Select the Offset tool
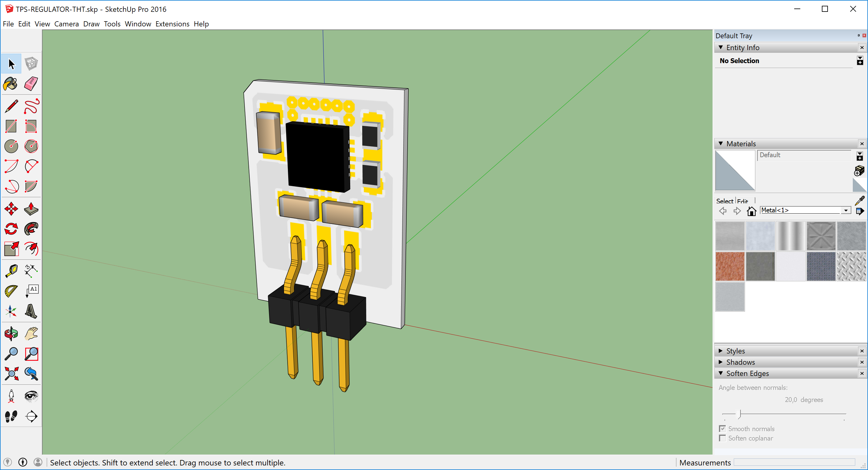This screenshot has width=868, height=470. [31, 249]
